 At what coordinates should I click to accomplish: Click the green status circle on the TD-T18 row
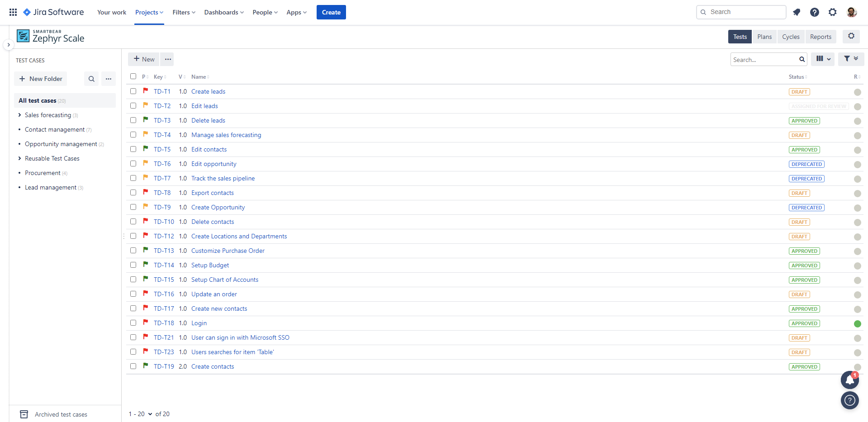857,323
